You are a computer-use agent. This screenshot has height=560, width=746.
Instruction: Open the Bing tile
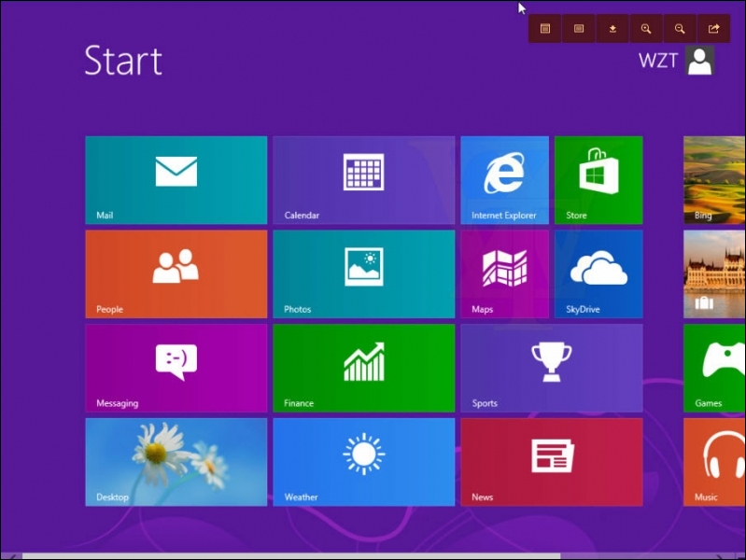(x=714, y=180)
